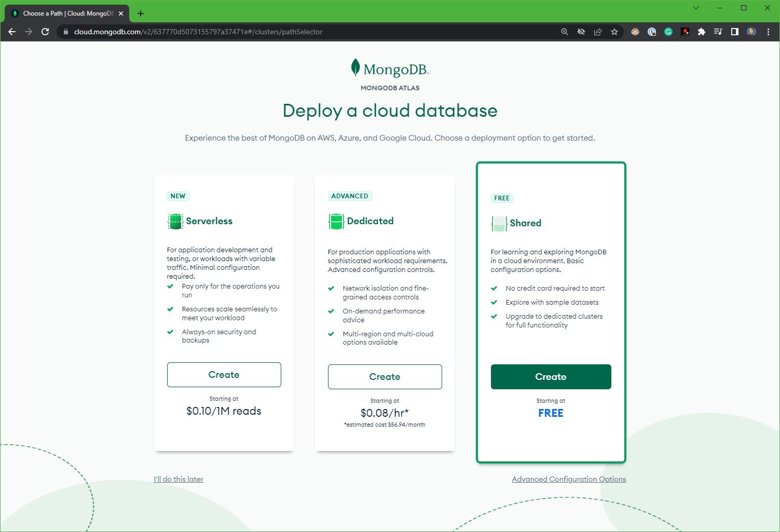Image resolution: width=780 pixels, height=532 pixels.
Task: Click the zoom magnifier icon in the address bar
Action: click(564, 32)
